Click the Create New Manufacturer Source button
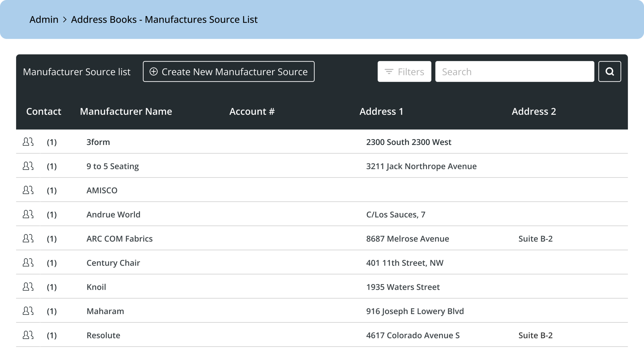644x357 pixels. (x=229, y=71)
